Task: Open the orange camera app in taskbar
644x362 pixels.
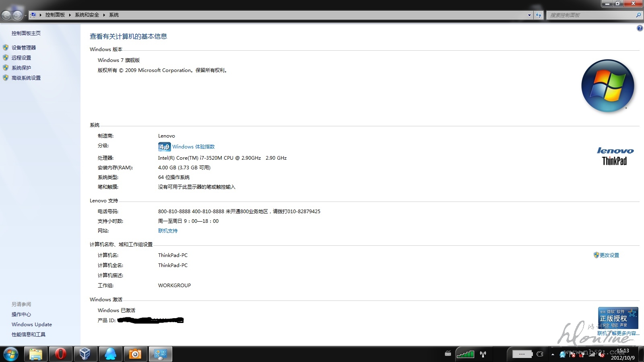Action: [x=135, y=354]
